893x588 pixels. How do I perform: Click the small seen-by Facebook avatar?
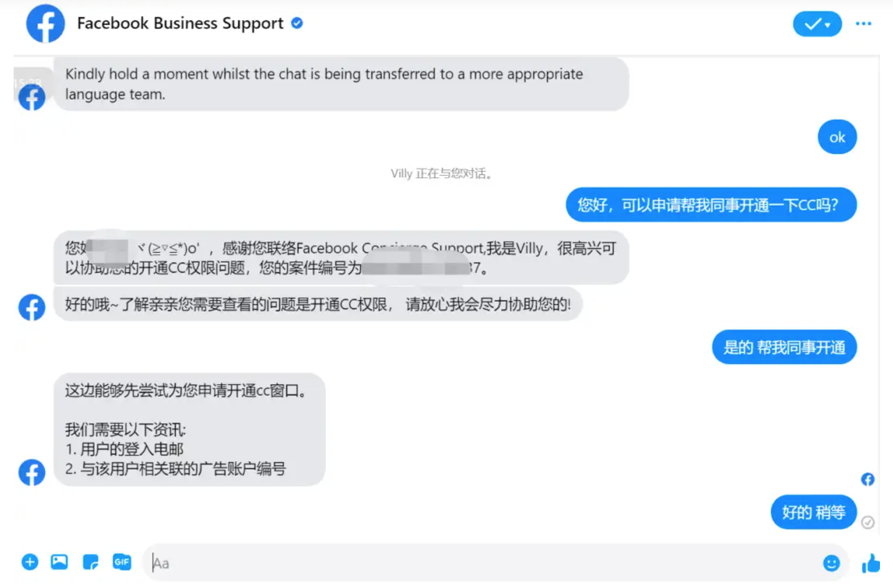(868, 479)
